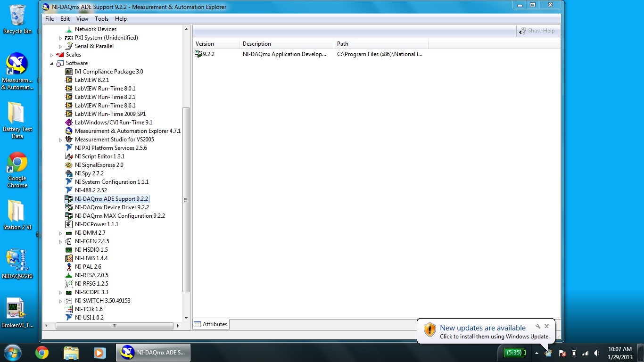Sort by the Description column header
The image size is (644, 362).
pos(287,44)
